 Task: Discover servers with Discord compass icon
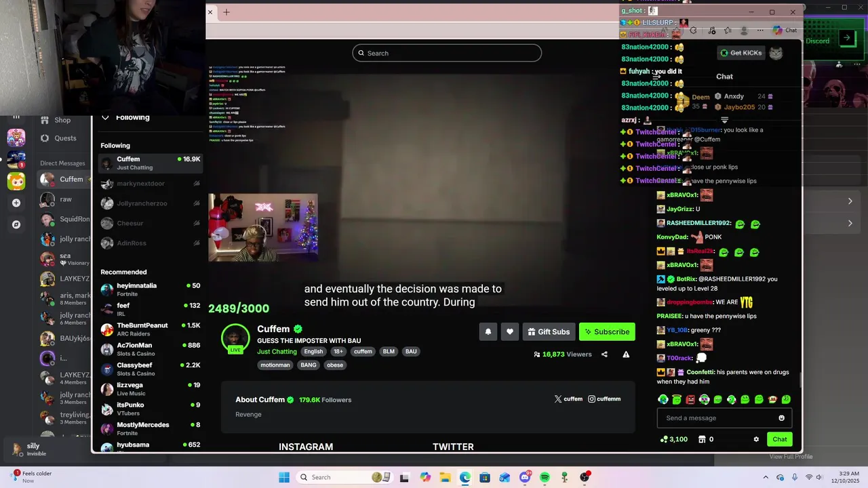[x=16, y=224]
